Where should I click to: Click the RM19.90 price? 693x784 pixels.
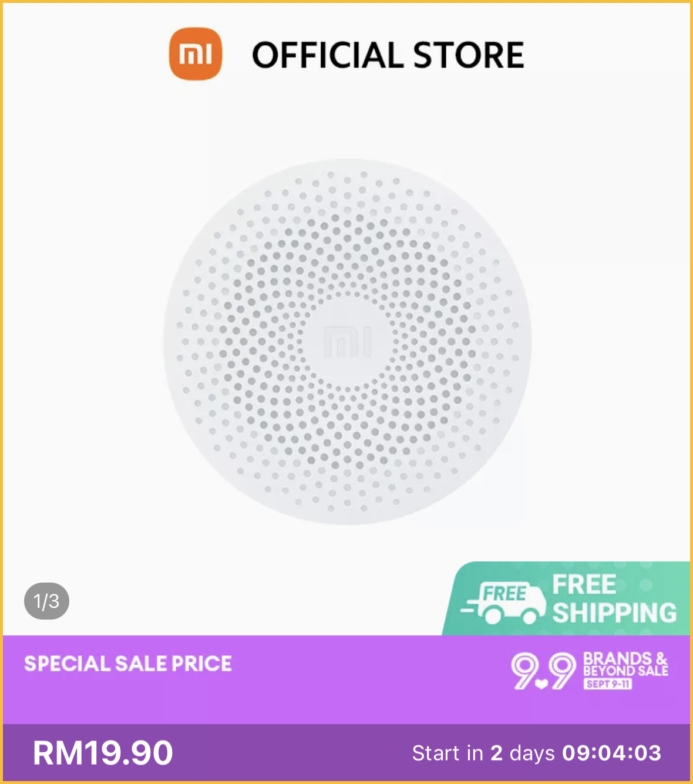tap(103, 753)
